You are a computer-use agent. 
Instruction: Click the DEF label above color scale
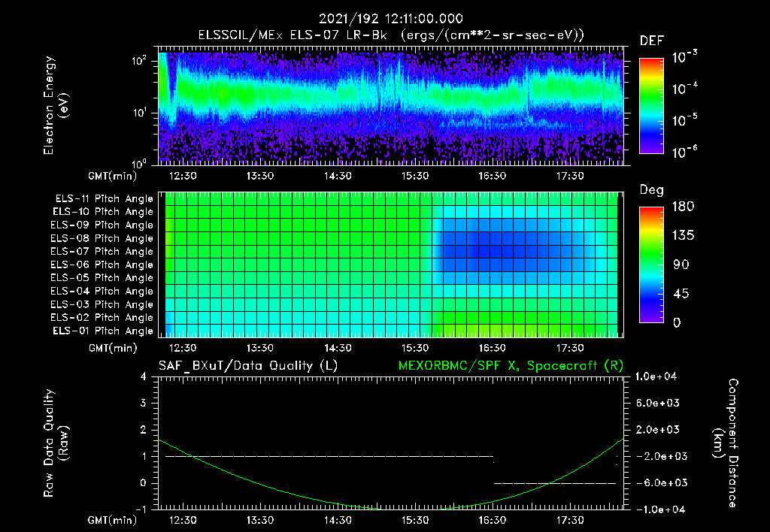pos(652,41)
